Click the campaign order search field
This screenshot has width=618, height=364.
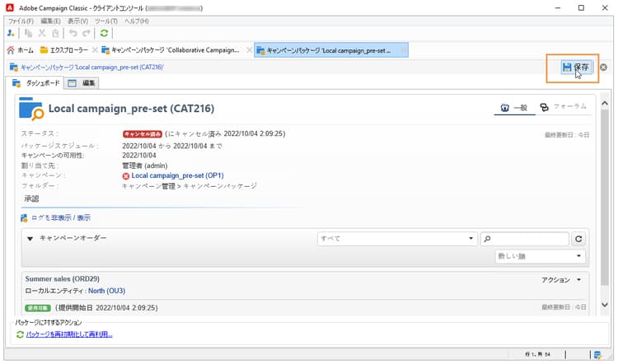pyautogui.click(x=525, y=239)
